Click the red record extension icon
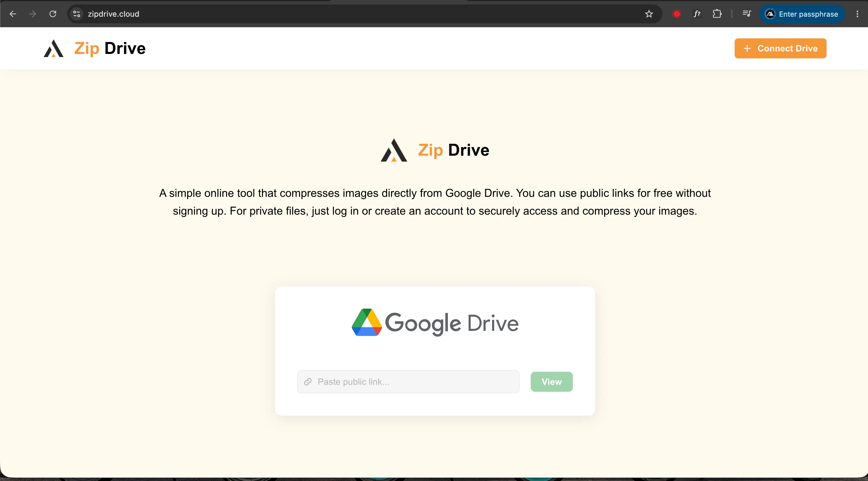The width and height of the screenshot is (868, 481). pos(677,14)
